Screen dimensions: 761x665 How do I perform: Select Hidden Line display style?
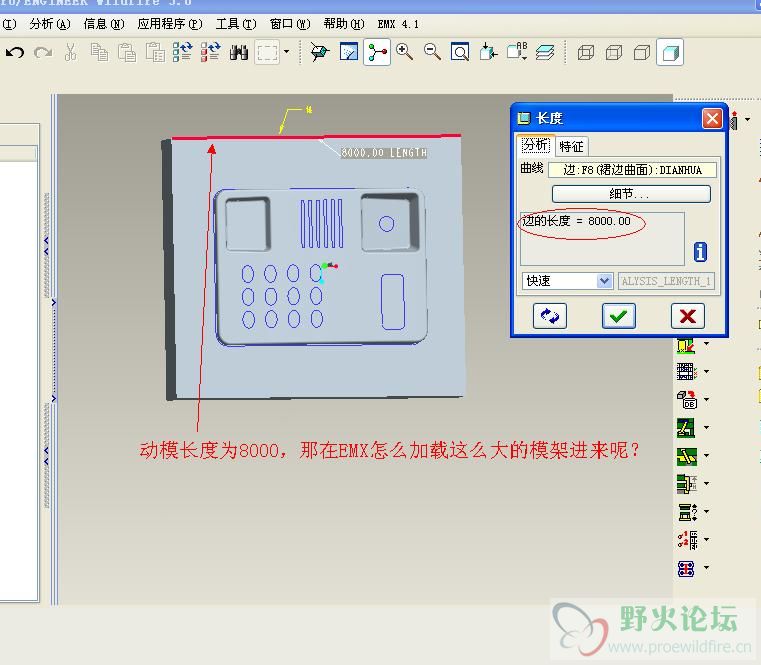(x=614, y=52)
